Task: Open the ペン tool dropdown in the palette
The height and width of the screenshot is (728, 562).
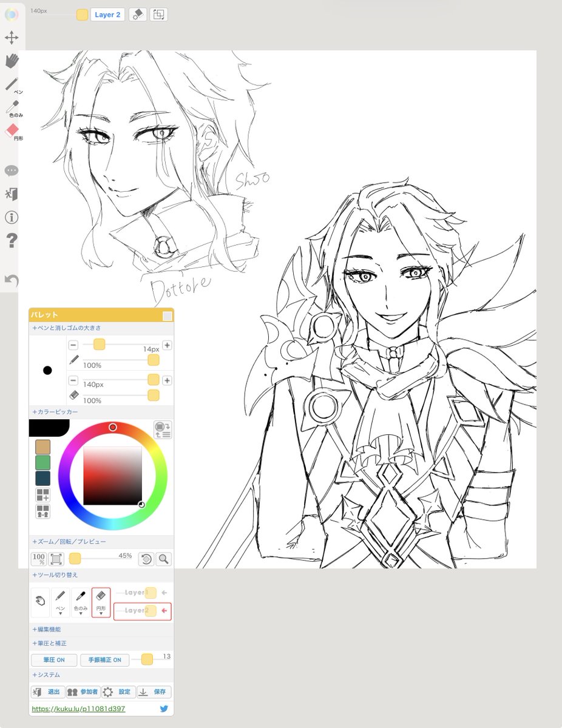Action: tap(60, 602)
